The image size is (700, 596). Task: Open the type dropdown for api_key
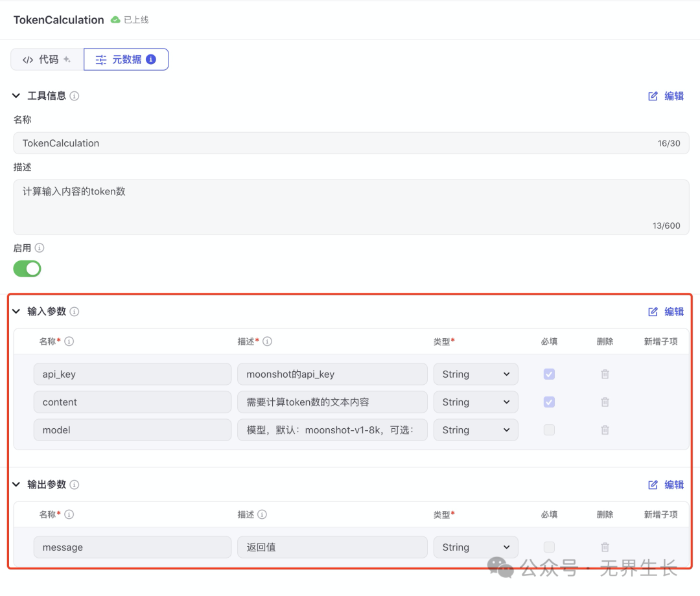476,374
